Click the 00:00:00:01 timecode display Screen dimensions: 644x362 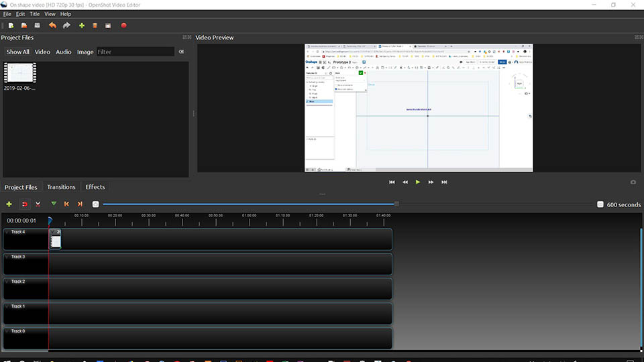[21, 221]
